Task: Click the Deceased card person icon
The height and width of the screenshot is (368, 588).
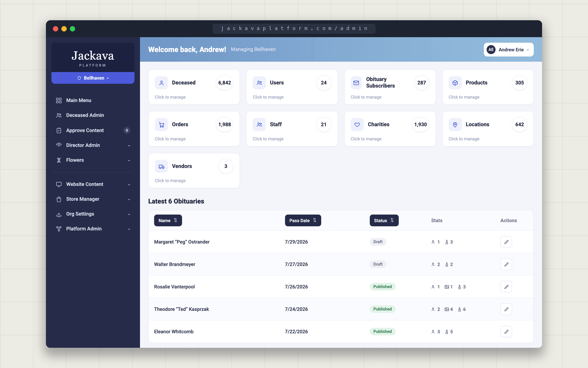Action: (161, 83)
